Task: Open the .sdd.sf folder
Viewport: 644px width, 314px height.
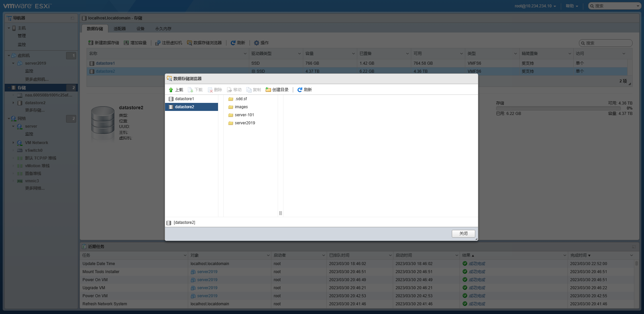Action: click(x=241, y=99)
